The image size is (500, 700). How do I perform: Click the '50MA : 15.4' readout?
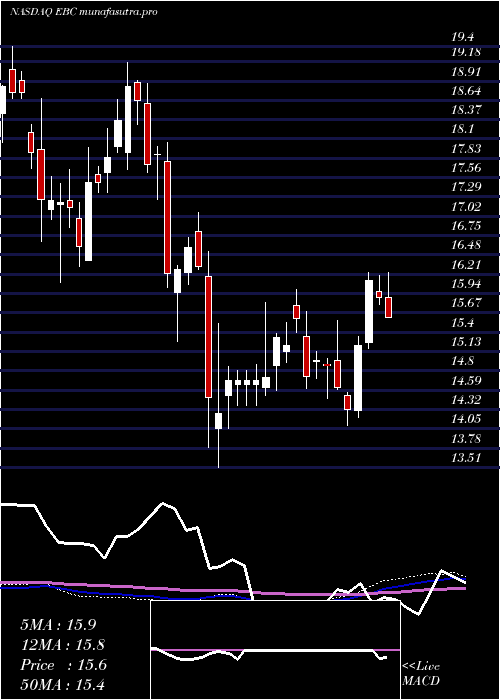[x=62, y=684]
